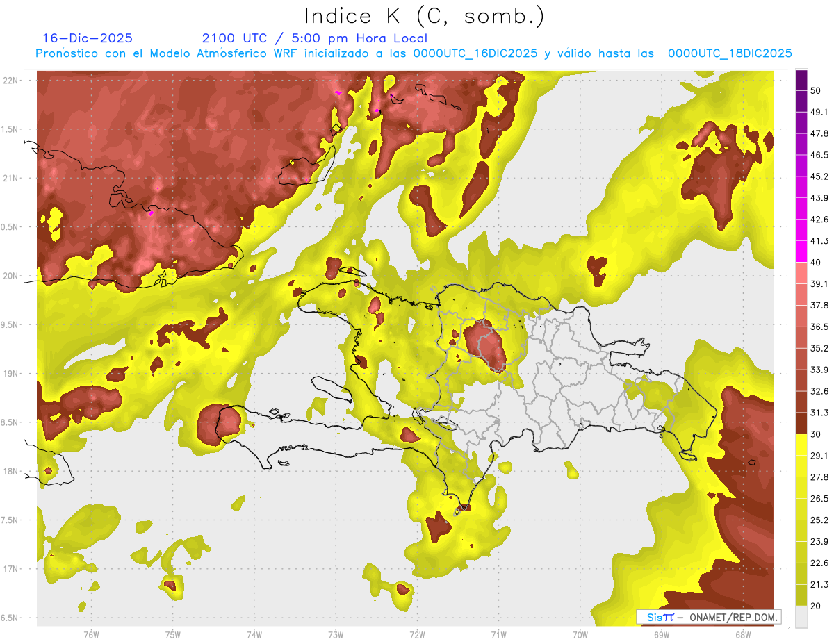Click the longitude label '71W'

click(498, 635)
